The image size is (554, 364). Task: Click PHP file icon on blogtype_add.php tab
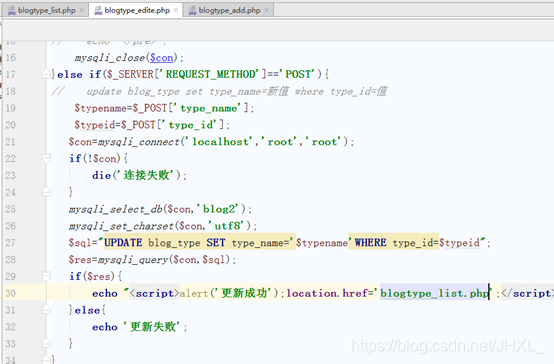click(x=192, y=11)
